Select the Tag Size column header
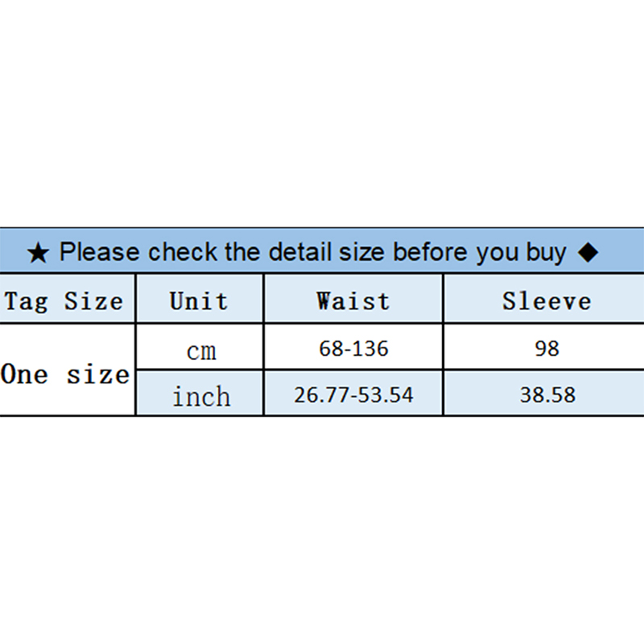Image resolution: width=644 pixels, height=644 pixels. pyautogui.click(x=64, y=301)
